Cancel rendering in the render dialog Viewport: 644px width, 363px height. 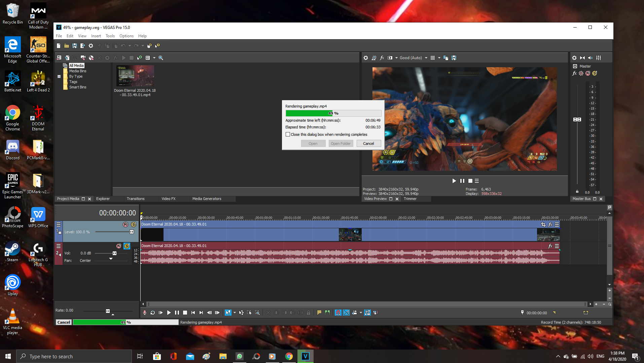[x=368, y=144]
